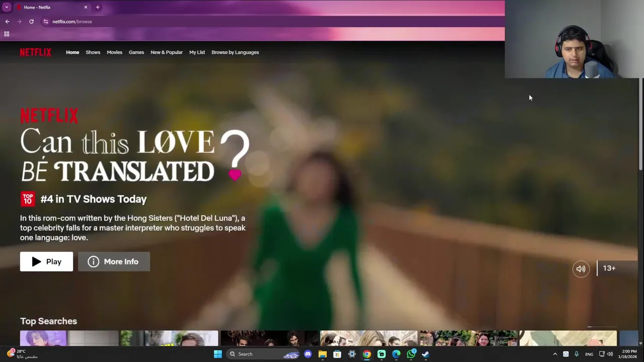Open New & Popular section
Image resolution: width=644 pixels, height=362 pixels.
[167, 52]
